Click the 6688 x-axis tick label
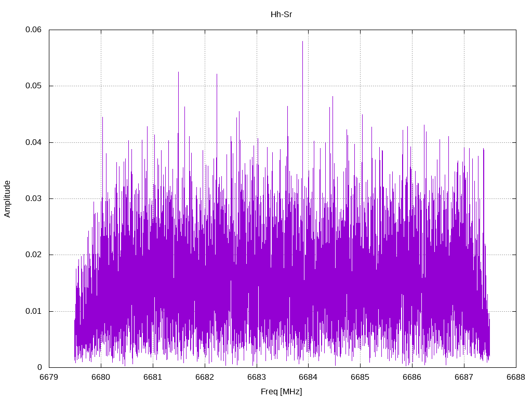532x399 pixels. 516,377
